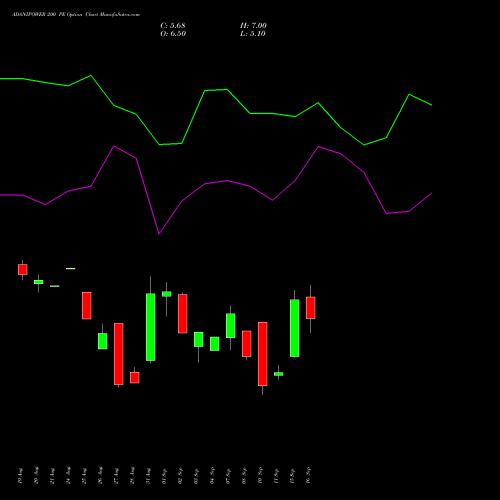Select the tall green candlestick for 15 Sep

[295, 328]
